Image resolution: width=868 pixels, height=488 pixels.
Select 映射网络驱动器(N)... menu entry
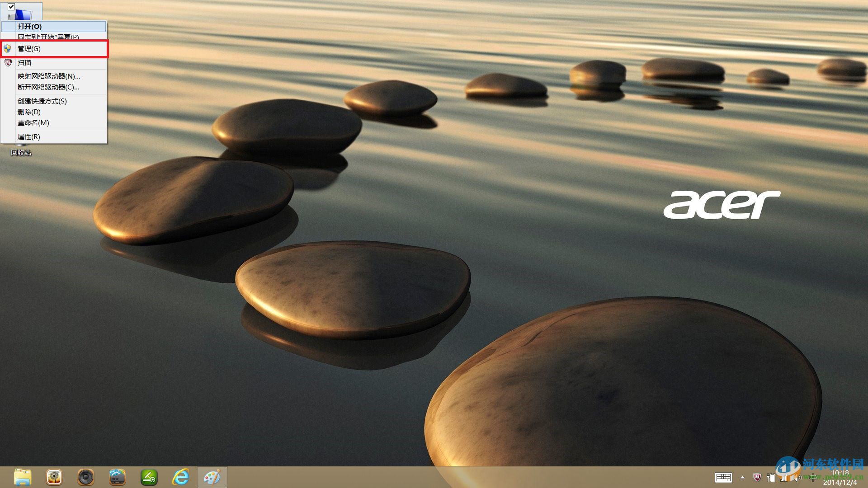coord(49,76)
